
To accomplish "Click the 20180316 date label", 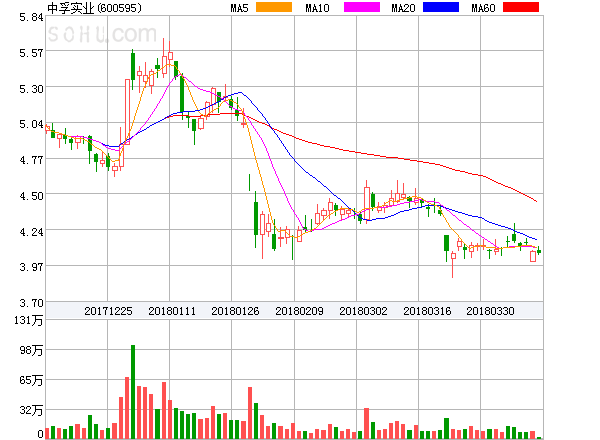I will pos(427,311).
